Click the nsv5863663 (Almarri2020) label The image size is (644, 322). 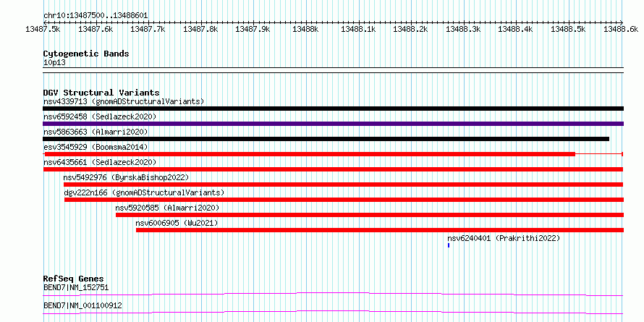(96, 132)
